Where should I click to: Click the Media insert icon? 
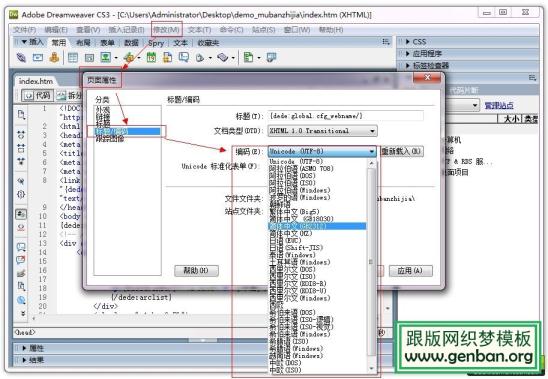(x=129, y=57)
